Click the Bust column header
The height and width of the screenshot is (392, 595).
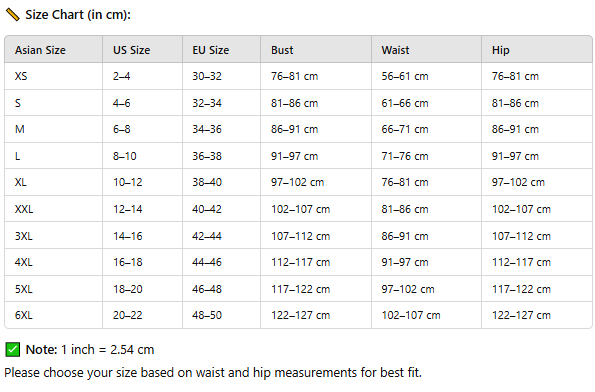[x=316, y=50]
